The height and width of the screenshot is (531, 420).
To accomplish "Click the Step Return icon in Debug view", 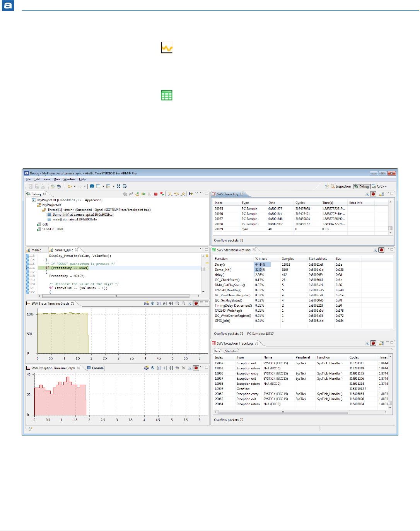I will (x=183, y=194).
